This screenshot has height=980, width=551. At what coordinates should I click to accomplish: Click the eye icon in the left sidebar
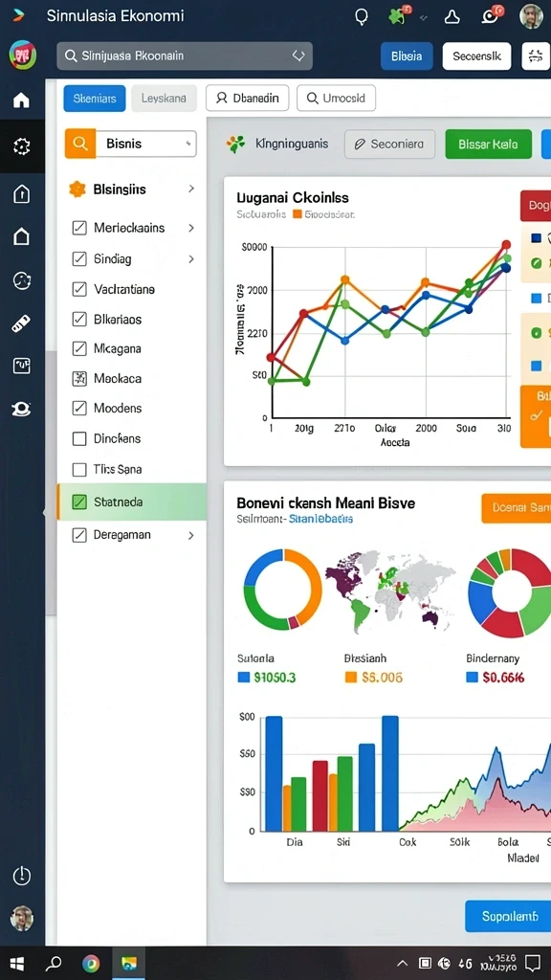(22, 409)
